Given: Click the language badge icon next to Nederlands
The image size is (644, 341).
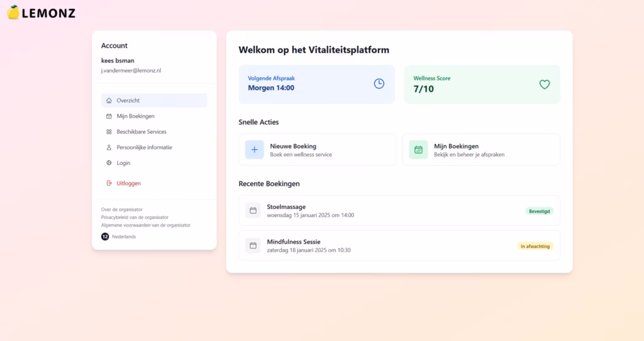Looking at the screenshot, I should point(105,237).
